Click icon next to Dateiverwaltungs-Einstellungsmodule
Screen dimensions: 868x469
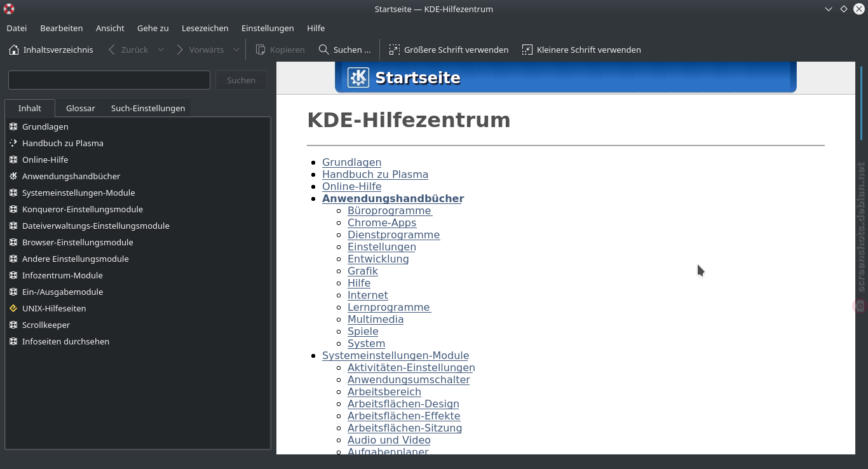tap(13, 226)
